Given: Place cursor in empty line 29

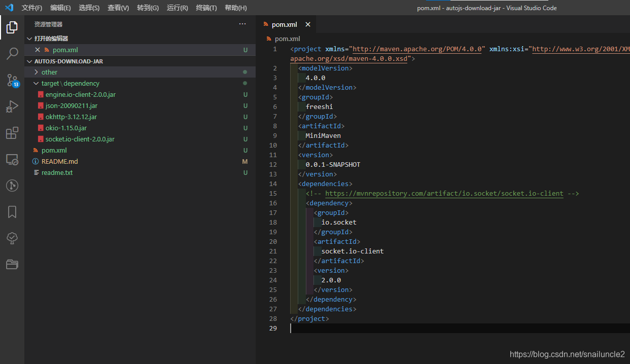Looking at the screenshot, I should [x=459, y=328].
